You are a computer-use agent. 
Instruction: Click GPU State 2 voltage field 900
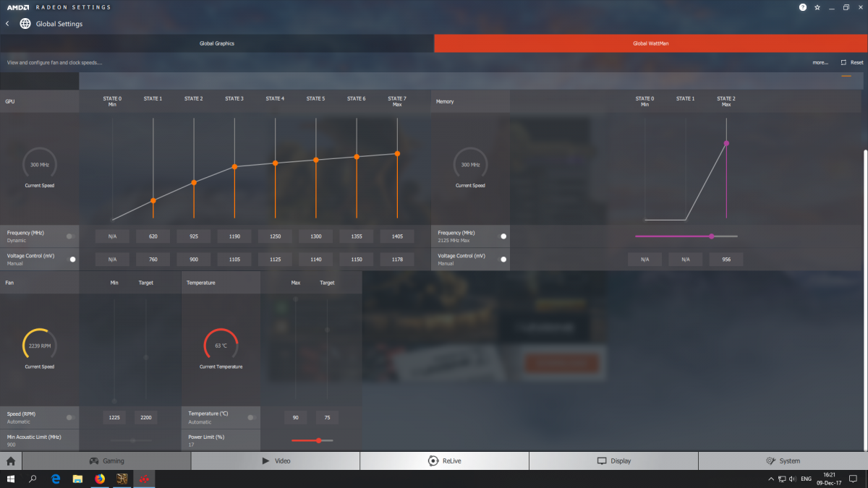[193, 259]
